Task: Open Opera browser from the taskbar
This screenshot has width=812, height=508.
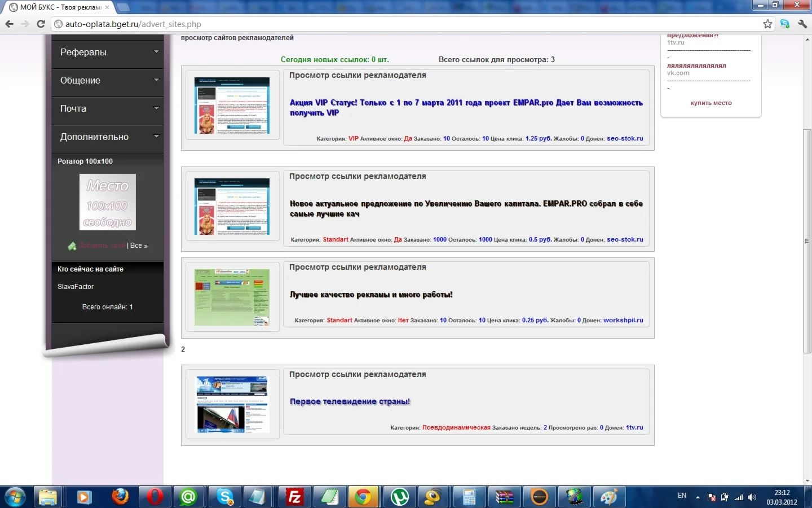Action: pos(155,497)
